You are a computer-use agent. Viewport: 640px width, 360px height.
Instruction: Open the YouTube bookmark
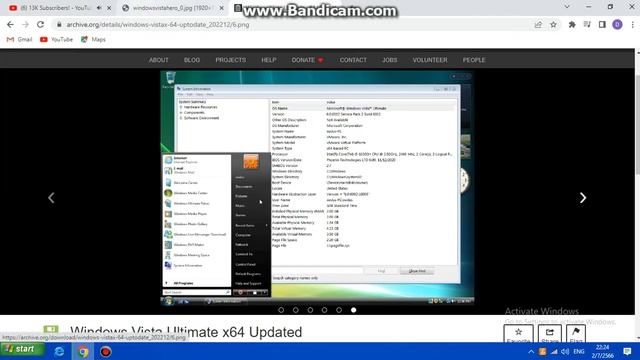click(56, 39)
